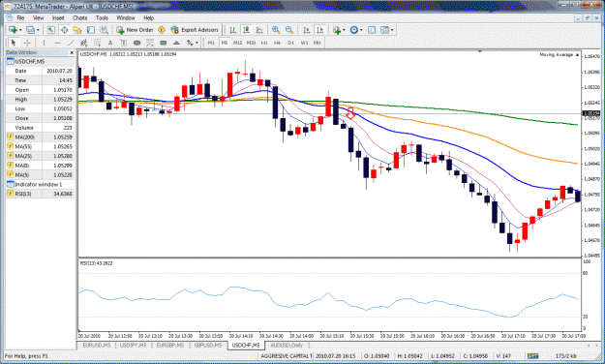The image size is (605, 364).
Task: Select the Ellipse shape tool
Action: [136, 43]
